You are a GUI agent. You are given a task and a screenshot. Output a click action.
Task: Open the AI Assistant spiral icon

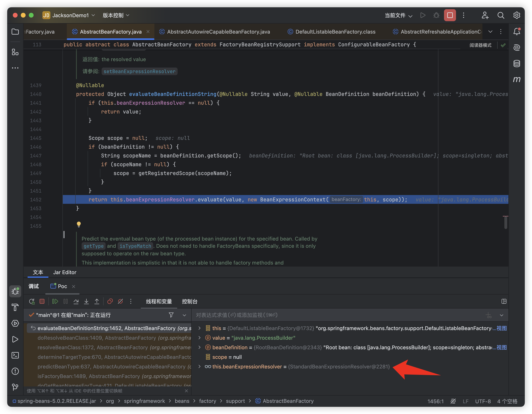(517, 48)
